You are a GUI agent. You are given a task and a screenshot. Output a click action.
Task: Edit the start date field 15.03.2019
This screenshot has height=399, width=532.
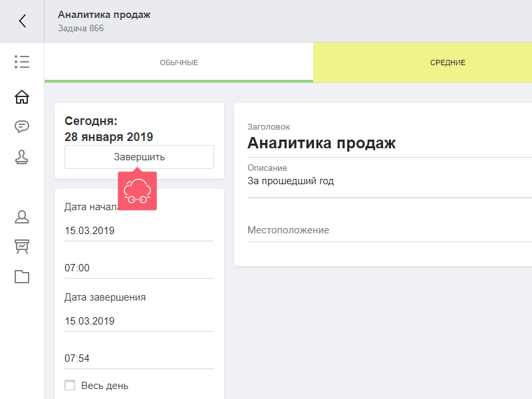[x=139, y=231]
